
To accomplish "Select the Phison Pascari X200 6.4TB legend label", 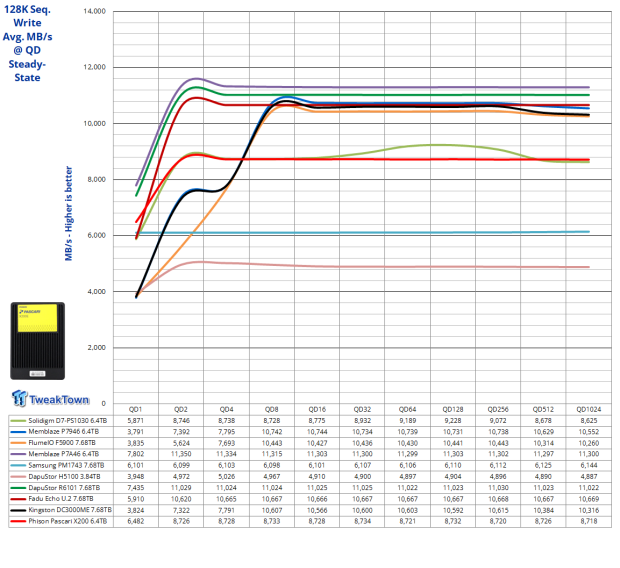I will [68, 521].
